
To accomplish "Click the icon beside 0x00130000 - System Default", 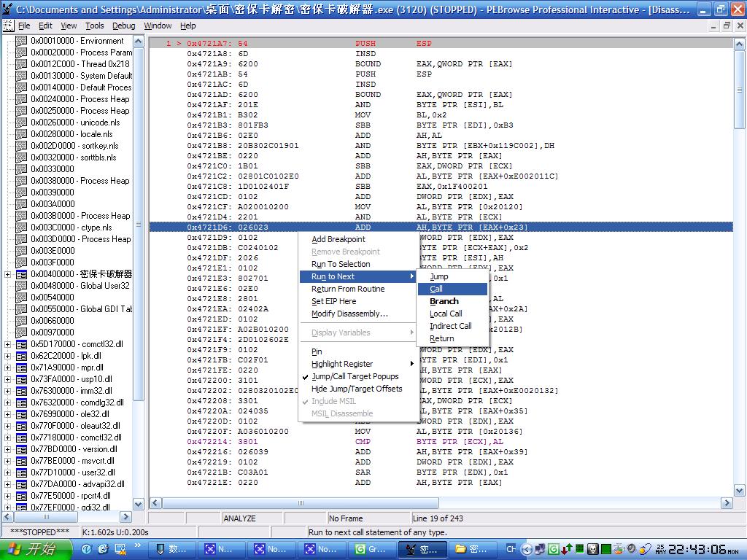I will 21,76.
